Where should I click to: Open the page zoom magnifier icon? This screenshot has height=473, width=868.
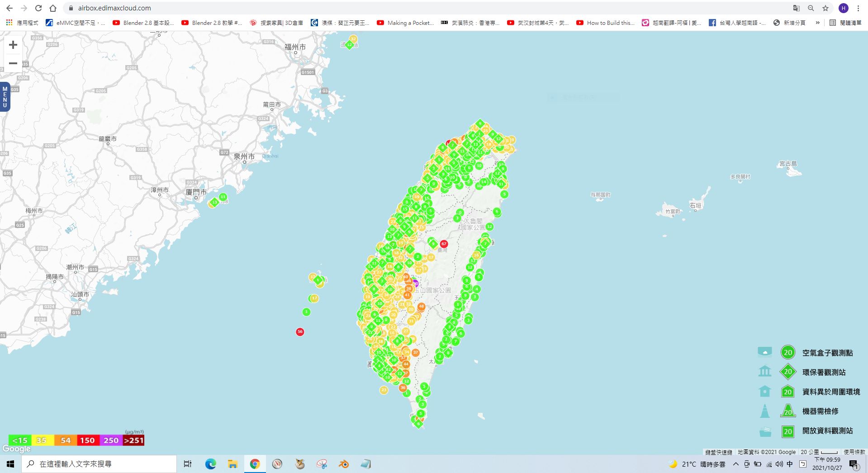(811, 8)
